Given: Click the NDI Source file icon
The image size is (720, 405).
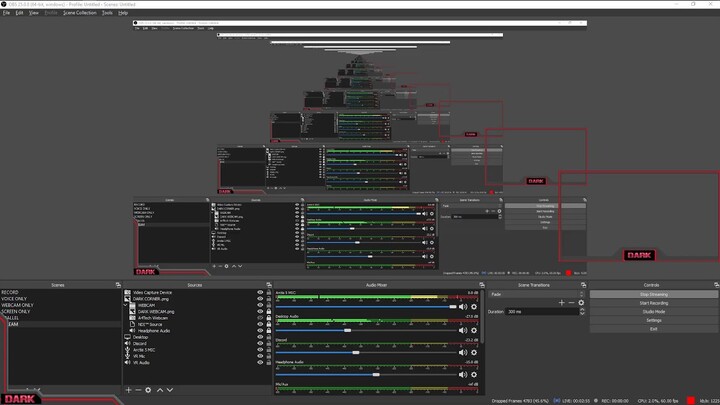Looking at the screenshot, I should 132,324.
